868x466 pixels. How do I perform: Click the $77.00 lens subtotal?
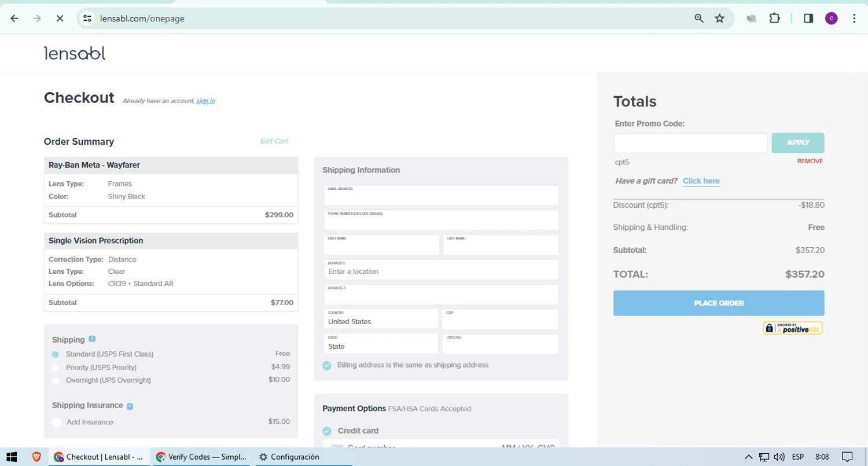tap(282, 303)
